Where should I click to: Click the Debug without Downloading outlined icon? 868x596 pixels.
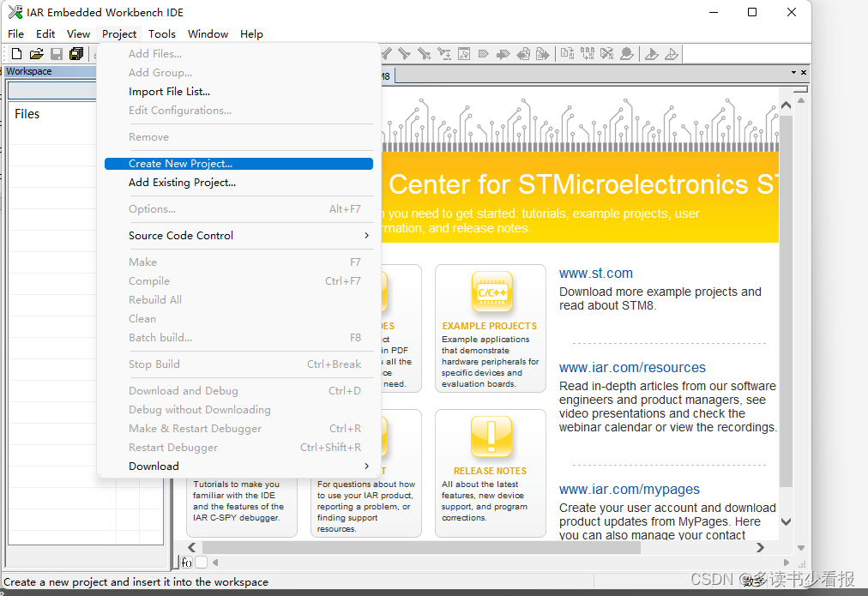click(x=671, y=54)
